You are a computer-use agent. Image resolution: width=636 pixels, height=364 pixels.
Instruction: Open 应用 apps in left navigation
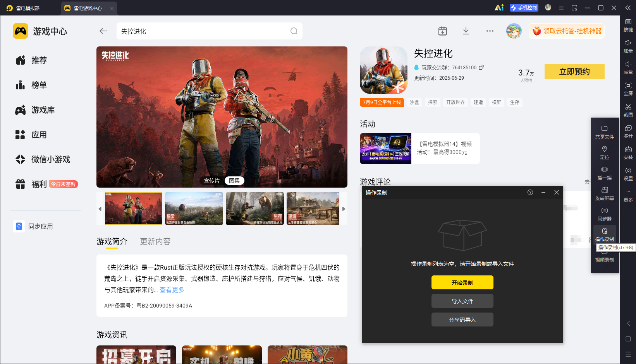click(x=31, y=135)
